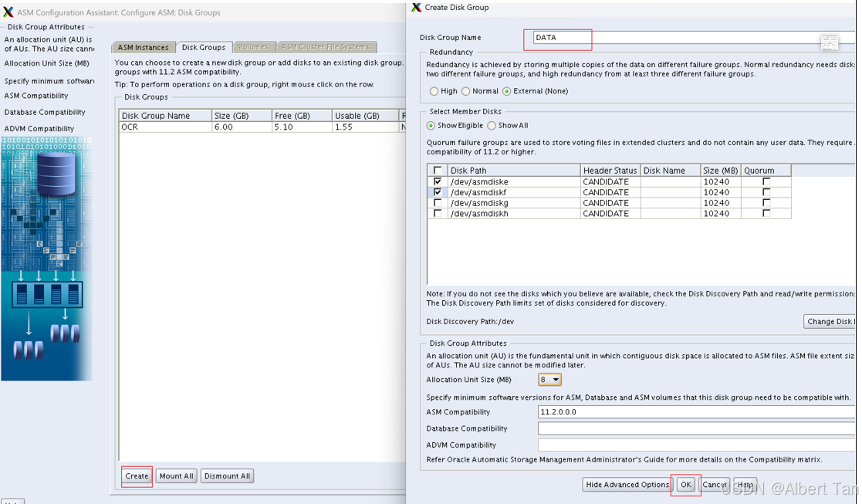Image resolution: width=862 pixels, height=504 pixels.
Task: Switch to the Disk Groups tab
Action: tap(204, 47)
